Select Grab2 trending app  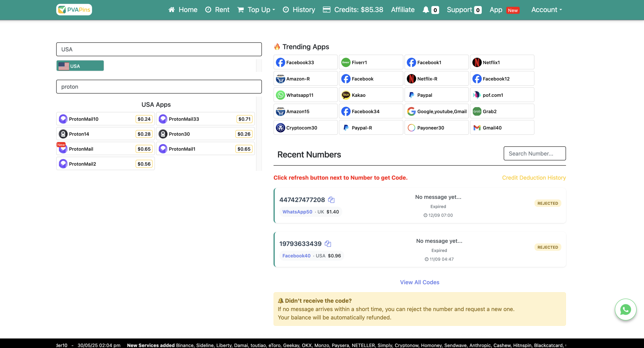pyautogui.click(x=502, y=111)
